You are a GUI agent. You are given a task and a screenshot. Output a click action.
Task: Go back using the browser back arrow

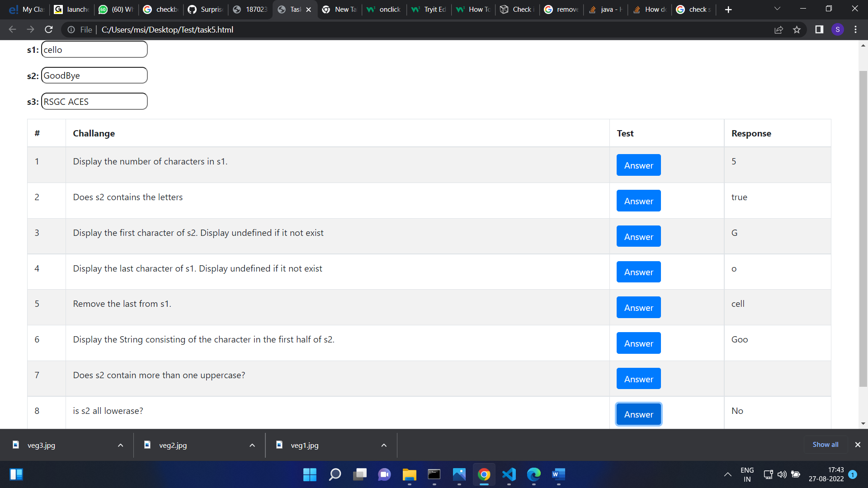tap(12, 30)
